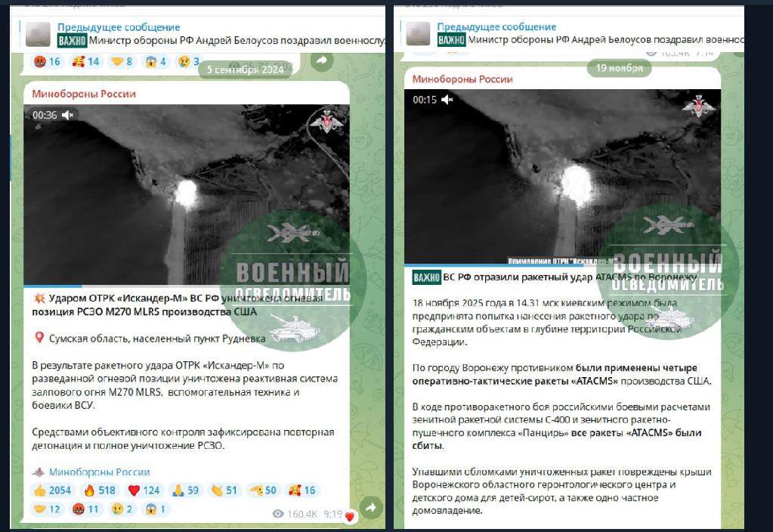Click the 51 clapping hands reaction
This screenshot has width=773, height=532.
click(x=224, y=490)
